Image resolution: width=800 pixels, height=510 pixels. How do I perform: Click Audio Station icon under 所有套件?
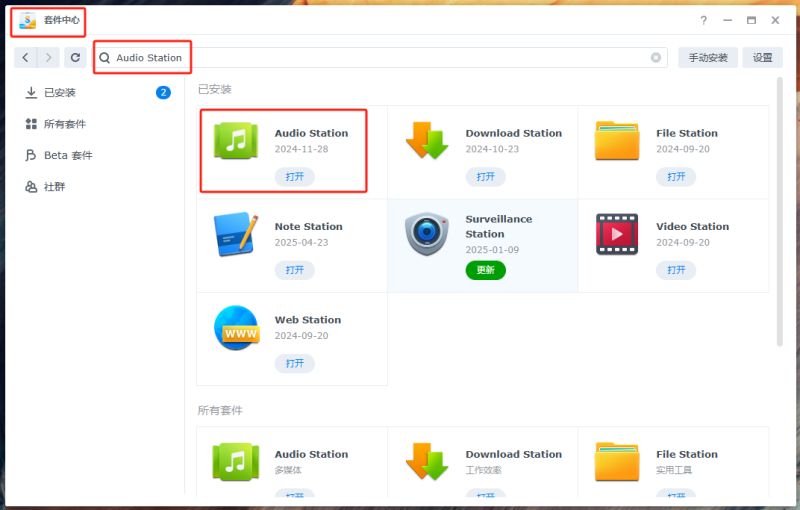pos(236,462)
